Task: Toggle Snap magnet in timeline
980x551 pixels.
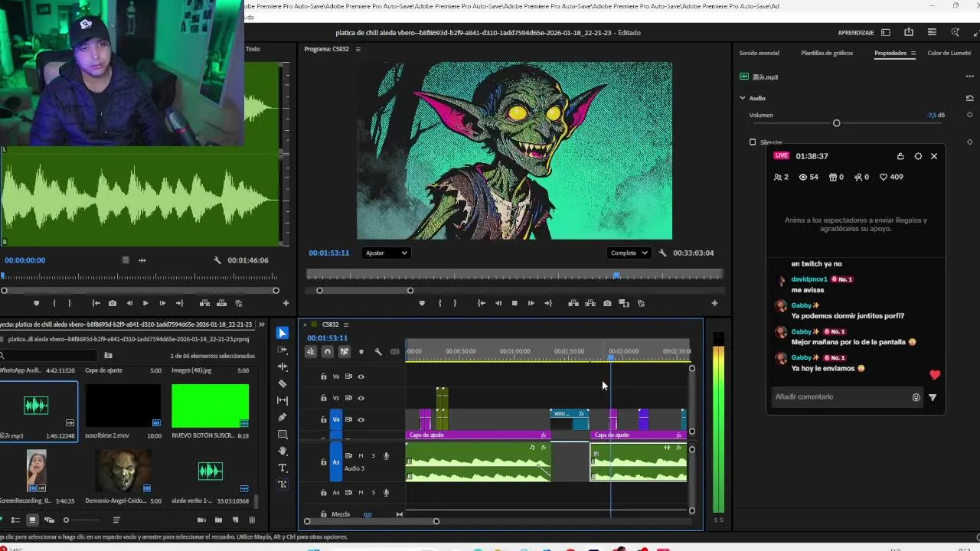Action: click(x=328, y=352)
